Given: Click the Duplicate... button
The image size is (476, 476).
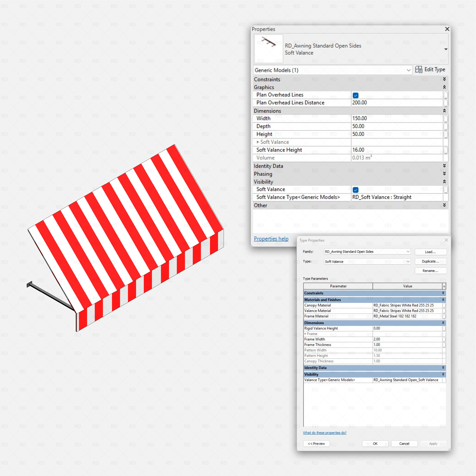Looking at the screenshot, I should 430,261.
